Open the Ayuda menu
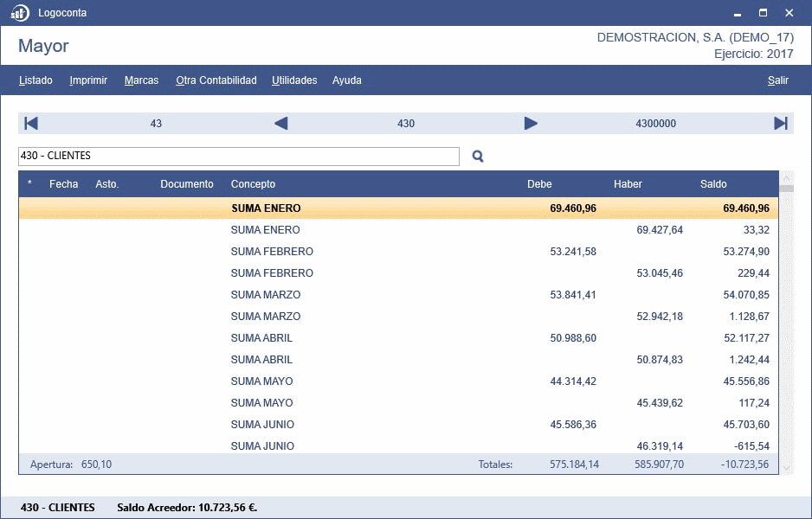812x519 pixels. [x=346, y=80]
